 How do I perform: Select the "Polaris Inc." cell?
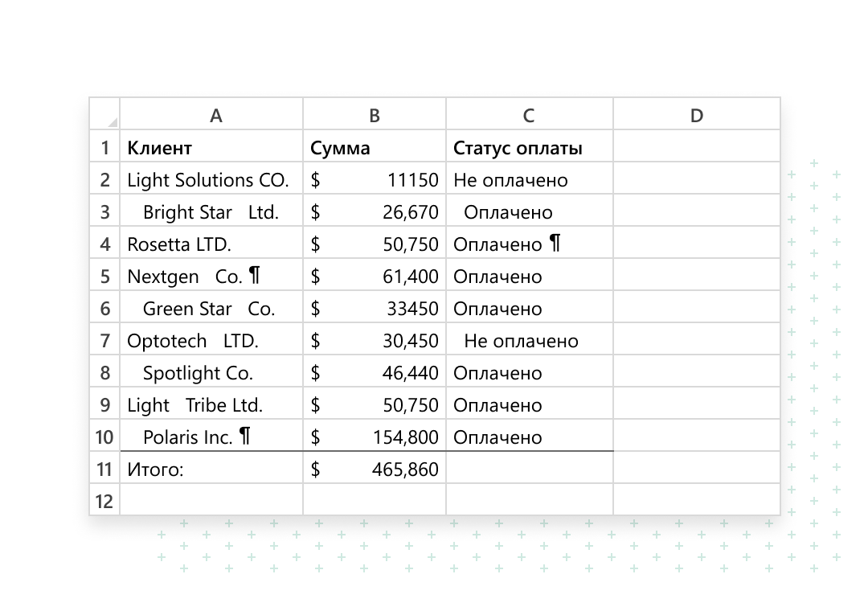211,437
